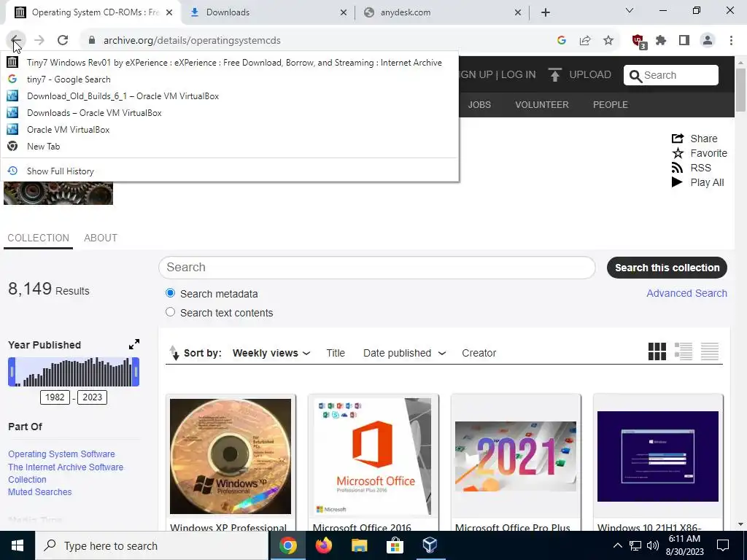
Task: Open VirtualBox from the taskbar
Action: click(x=430, y=545)
